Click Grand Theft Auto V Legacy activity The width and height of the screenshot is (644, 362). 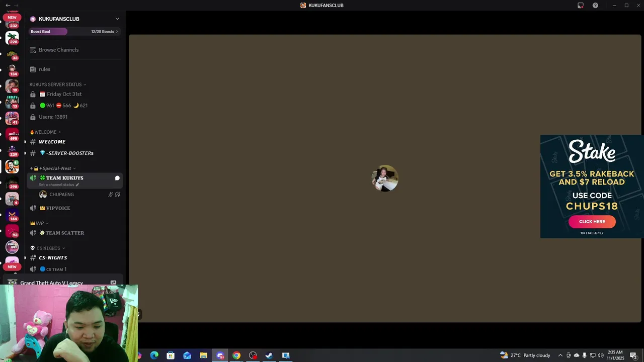point(51,283)
